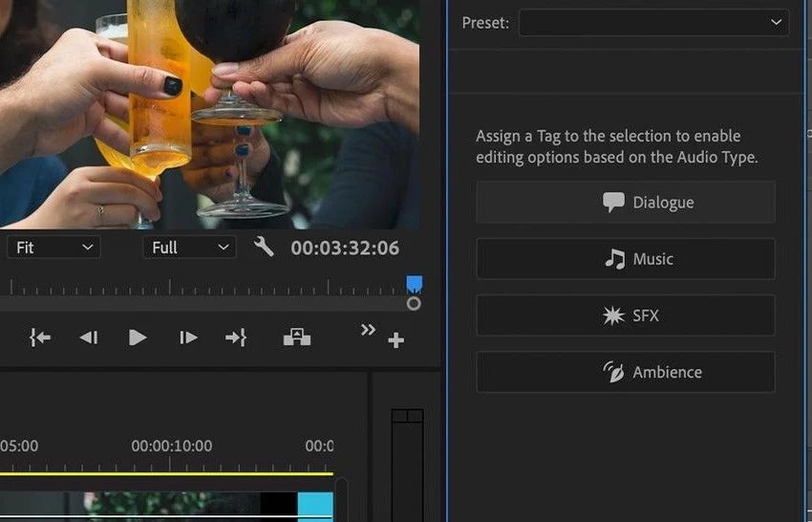This screenshot has width=812, height=522.
Task: Click the blue playhead marker in monitor
Action: 414,284
